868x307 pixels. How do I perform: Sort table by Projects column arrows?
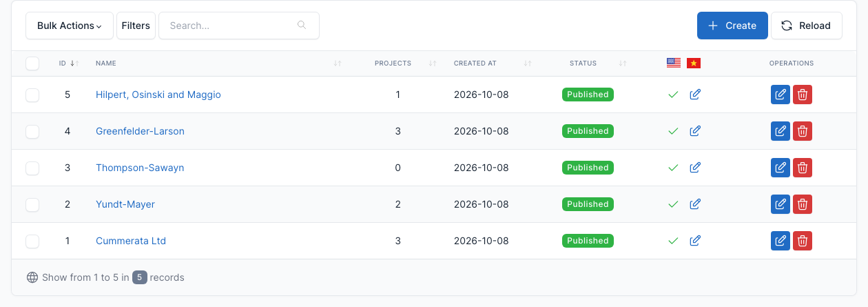[x=433, y=63]
